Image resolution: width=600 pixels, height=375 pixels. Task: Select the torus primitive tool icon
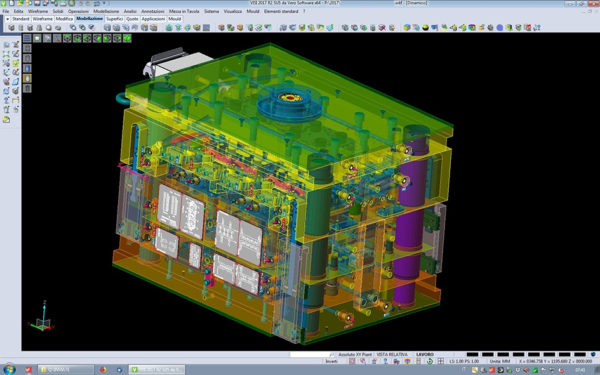click(x=58, y=28)
